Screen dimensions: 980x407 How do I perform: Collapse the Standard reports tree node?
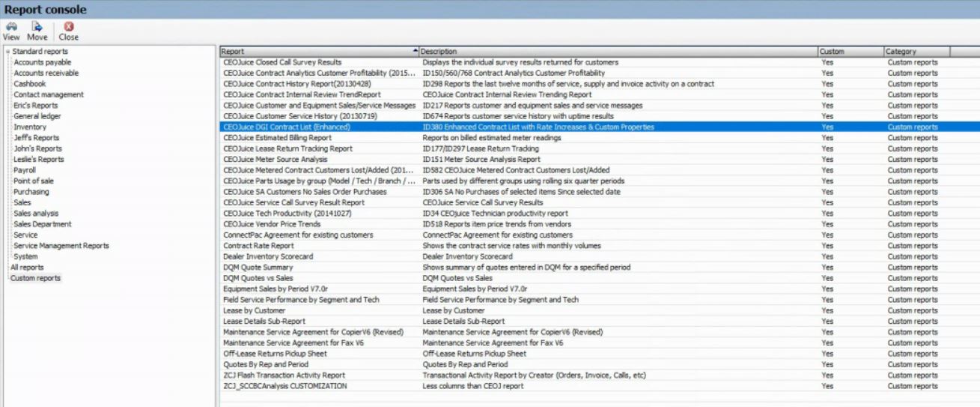point(7,52)
